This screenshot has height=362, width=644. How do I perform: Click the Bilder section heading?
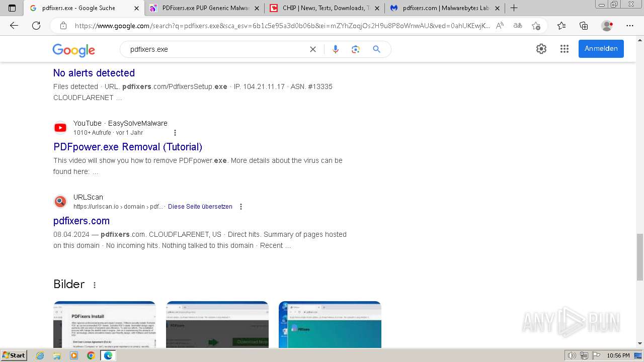[x=69, y=284]
